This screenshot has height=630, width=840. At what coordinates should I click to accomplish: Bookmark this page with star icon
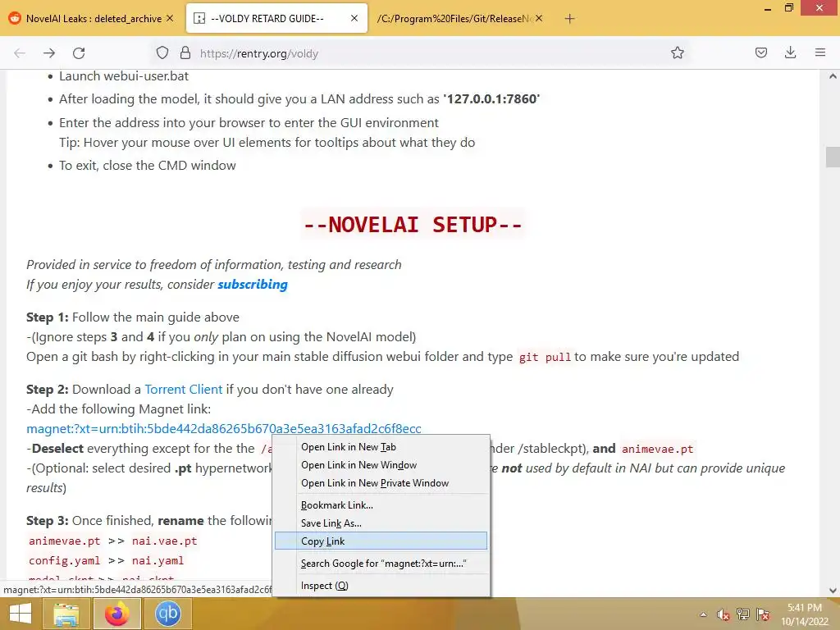(677, 52)
